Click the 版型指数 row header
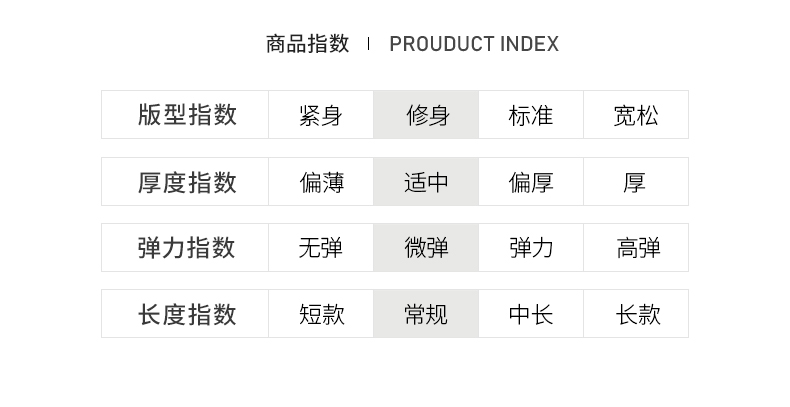 click(x=186, y=115)
